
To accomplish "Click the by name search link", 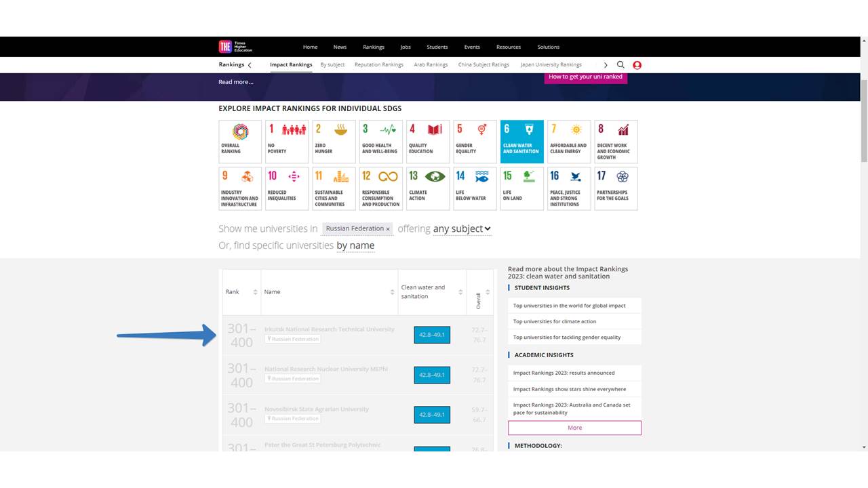I will pyautogui.click(x=355, y=245).
